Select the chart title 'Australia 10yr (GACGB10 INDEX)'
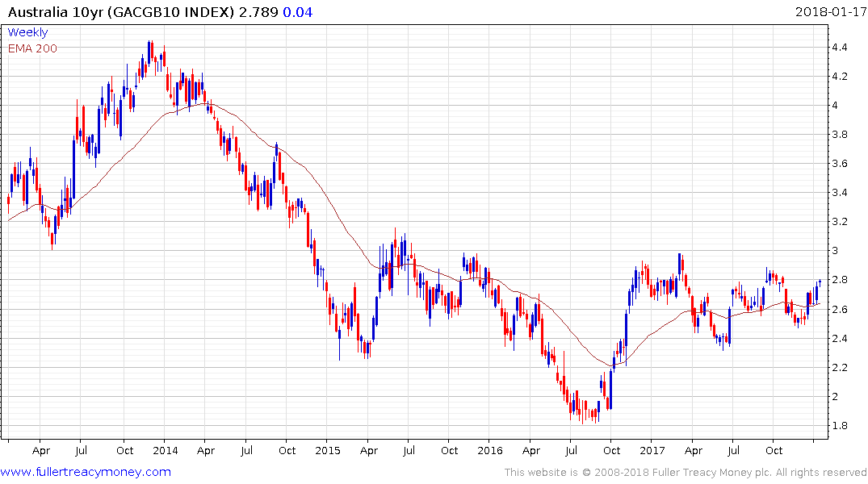 (x=121, y=12)
